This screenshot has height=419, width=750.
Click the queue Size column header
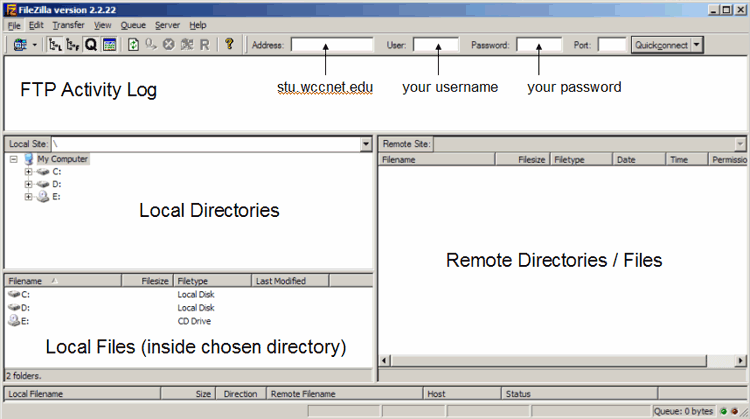(x=188, y=394)
